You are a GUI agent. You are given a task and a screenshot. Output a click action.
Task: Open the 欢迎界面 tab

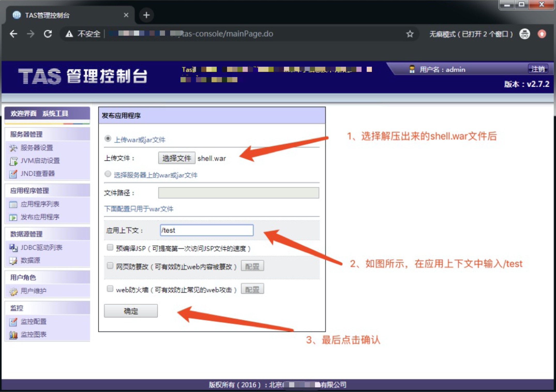24,114
